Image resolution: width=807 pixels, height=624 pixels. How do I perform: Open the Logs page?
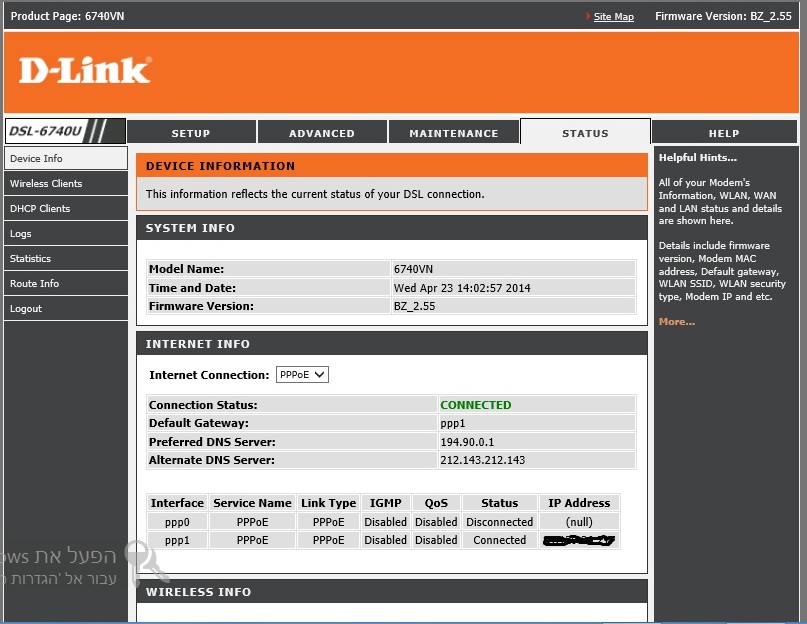click(x=21, y=233)
